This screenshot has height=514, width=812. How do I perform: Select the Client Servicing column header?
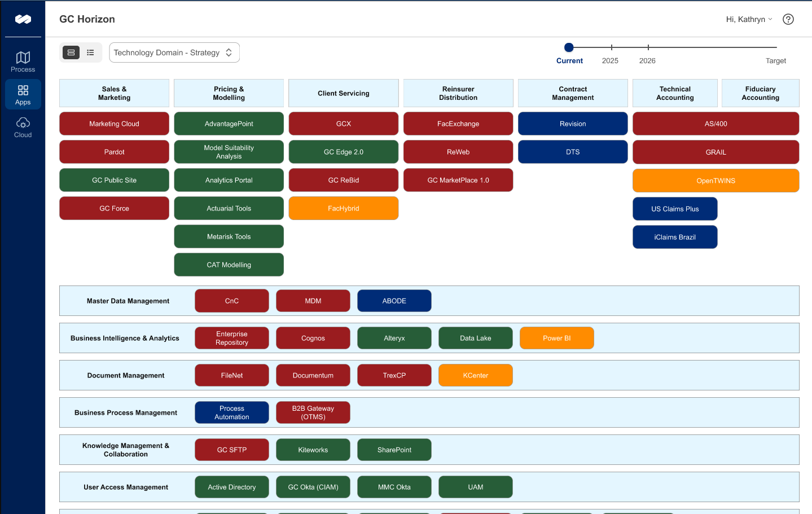tap(343, 93)
